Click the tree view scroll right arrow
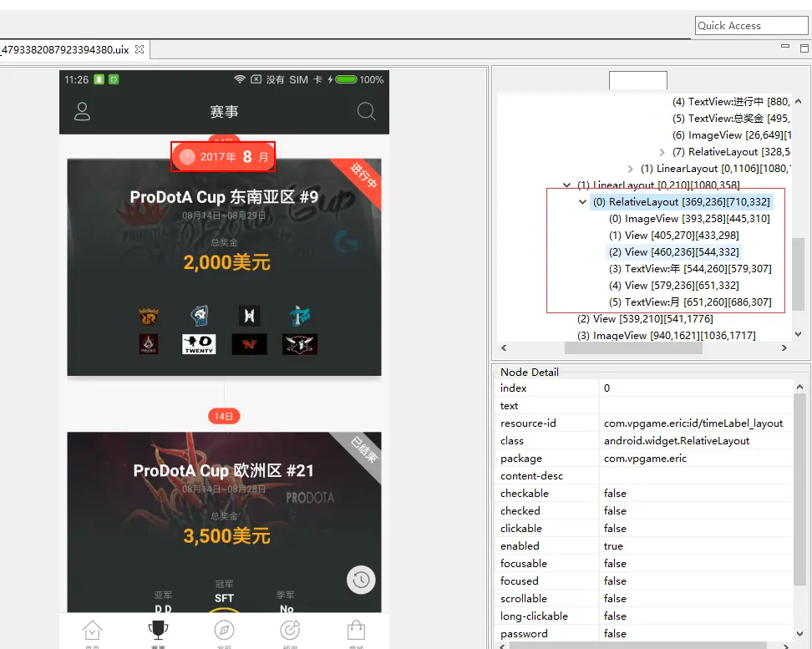 pyautogui.click(x=784, y=348)
